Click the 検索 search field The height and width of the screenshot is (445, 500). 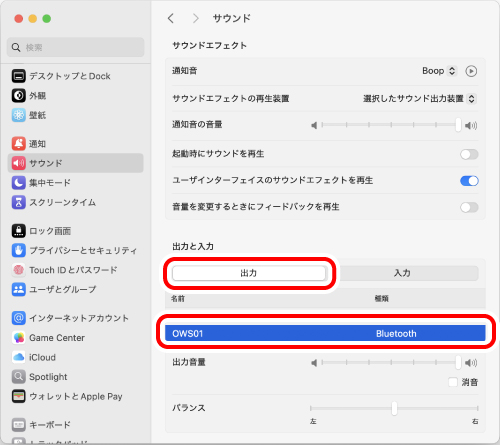(76, 47)
